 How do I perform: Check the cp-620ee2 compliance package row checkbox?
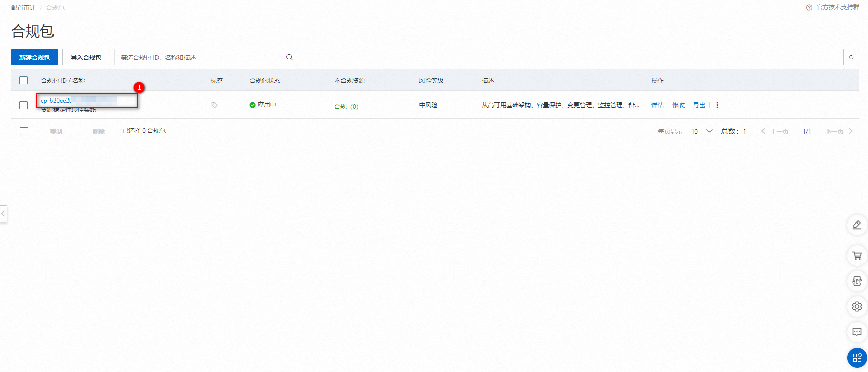click(23, 105)
